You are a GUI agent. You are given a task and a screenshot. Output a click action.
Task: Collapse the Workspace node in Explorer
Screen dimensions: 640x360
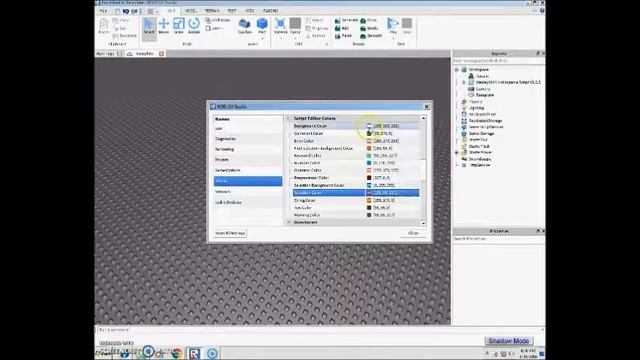(x=457, y=70)
